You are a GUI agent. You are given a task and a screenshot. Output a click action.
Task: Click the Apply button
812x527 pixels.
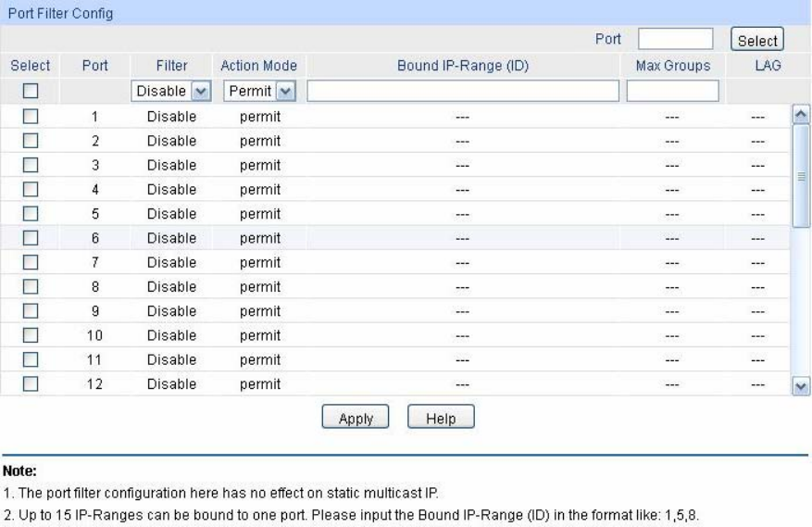click(356, 419)
